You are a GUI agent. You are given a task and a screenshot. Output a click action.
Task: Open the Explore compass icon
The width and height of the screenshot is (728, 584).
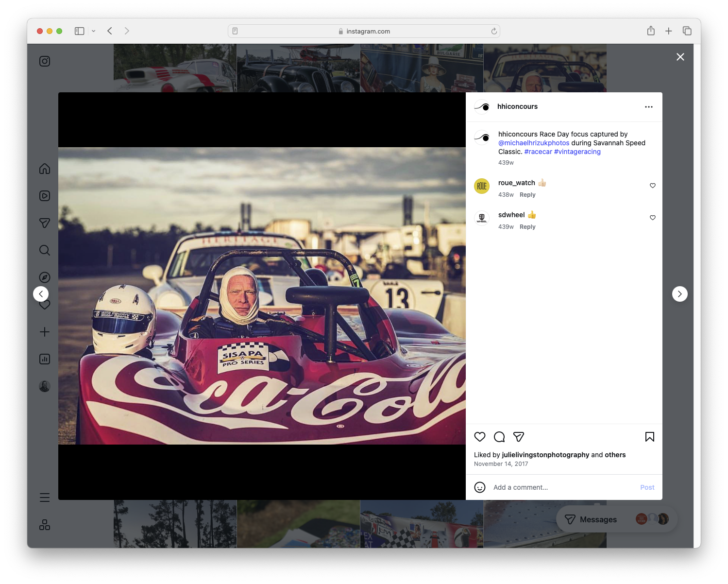click(44, 277)
